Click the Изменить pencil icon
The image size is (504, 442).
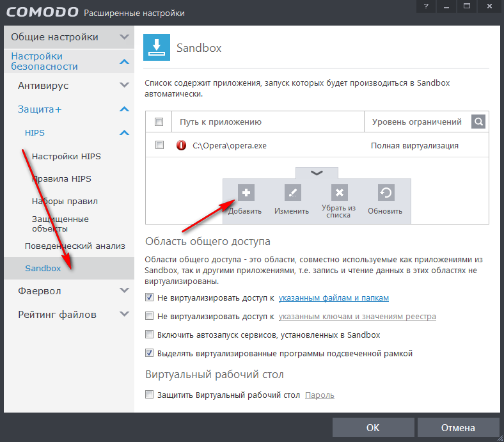[293, 193]
